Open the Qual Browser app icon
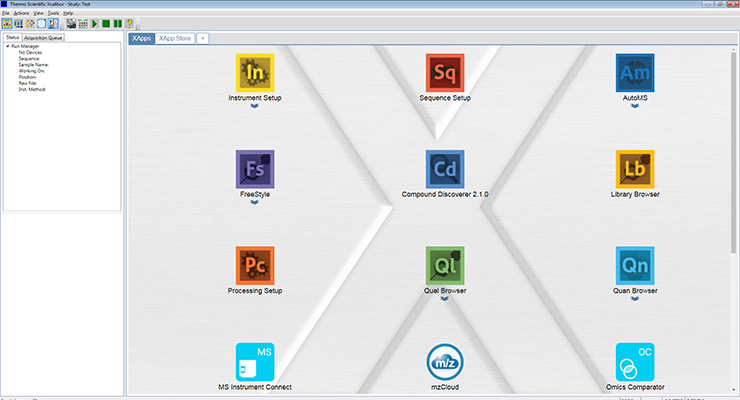 (x=445, y=266)
